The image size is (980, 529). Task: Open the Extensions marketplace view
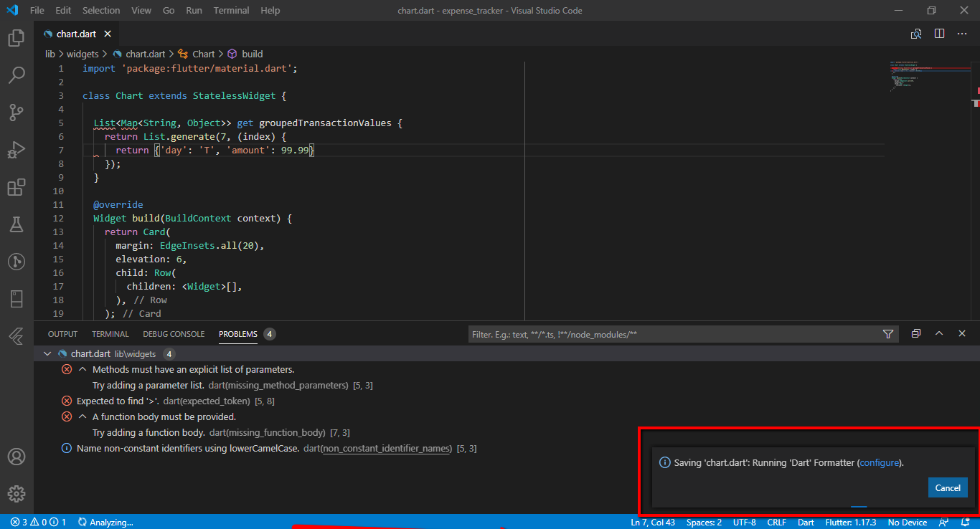pos(16,187)
